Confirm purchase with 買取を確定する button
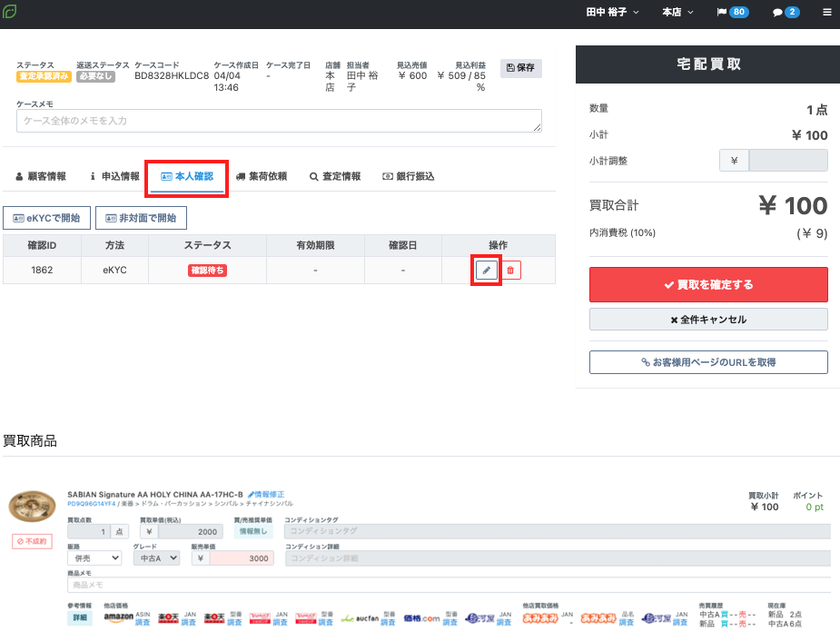This screenshot has height=631, width=840. coord(708,284)
